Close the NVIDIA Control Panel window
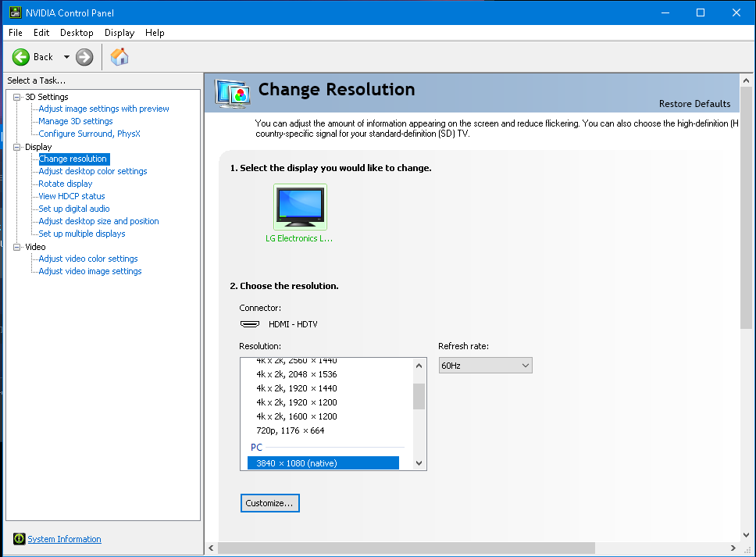This screenshot has width=756, height=557. [x=736, y=12]
